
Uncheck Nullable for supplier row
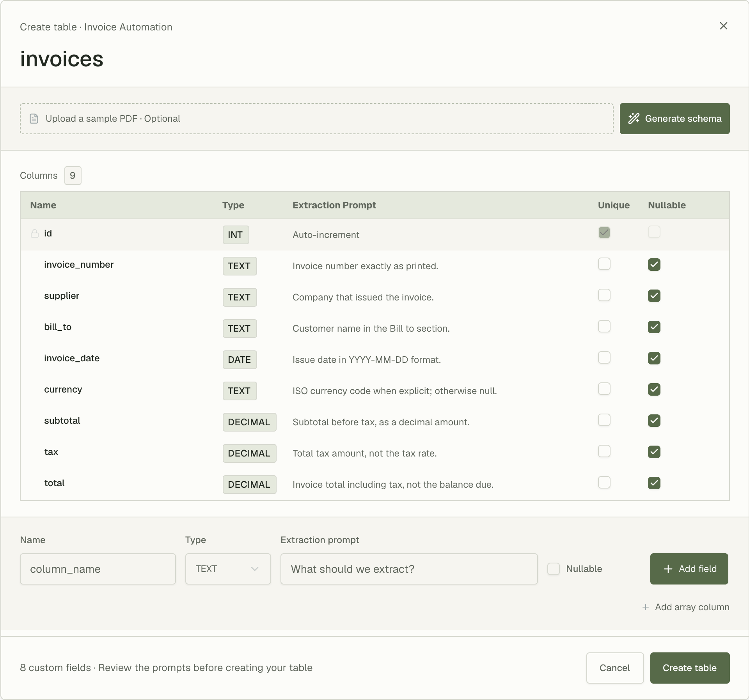(x=654, y=296)
